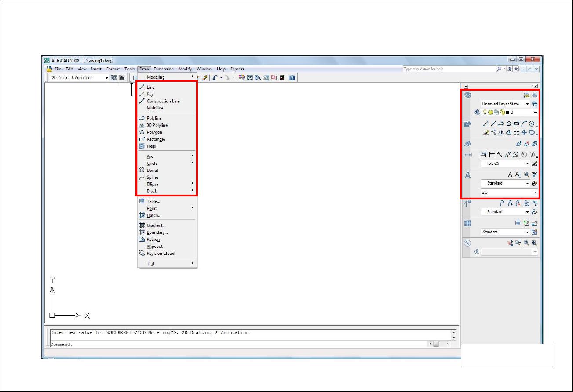Click the Help question mark toolbar icon

click(x=292, y=78)
